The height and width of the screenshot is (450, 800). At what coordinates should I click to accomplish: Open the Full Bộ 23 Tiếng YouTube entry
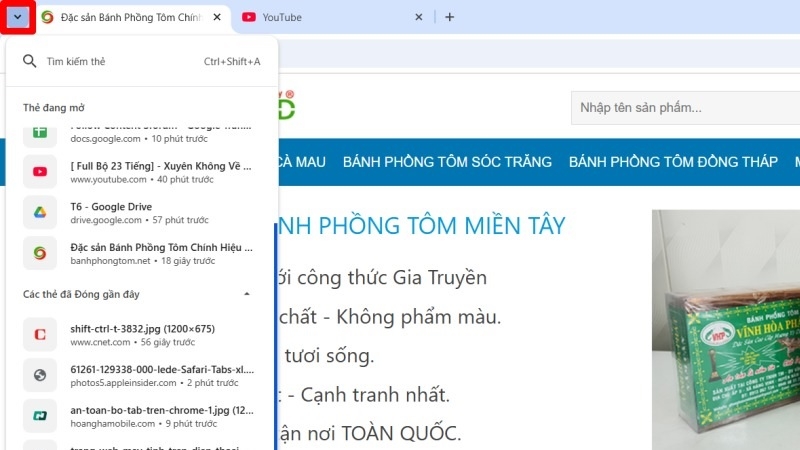pos(142,172)
